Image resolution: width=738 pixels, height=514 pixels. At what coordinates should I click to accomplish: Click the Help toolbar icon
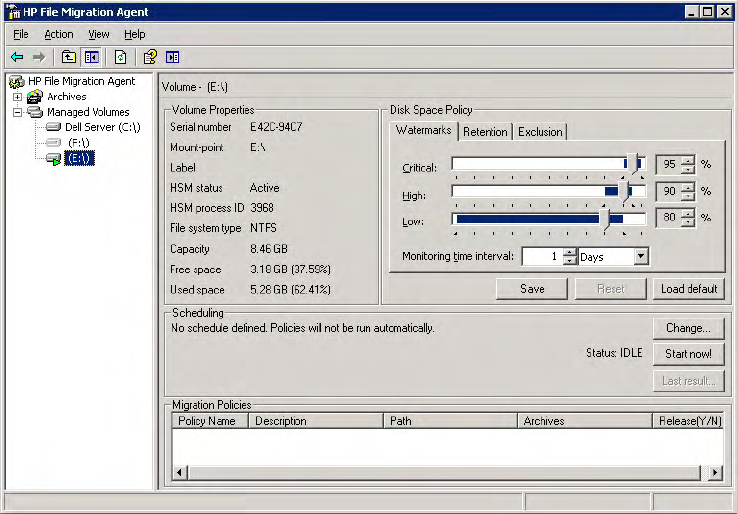point(150,57)
